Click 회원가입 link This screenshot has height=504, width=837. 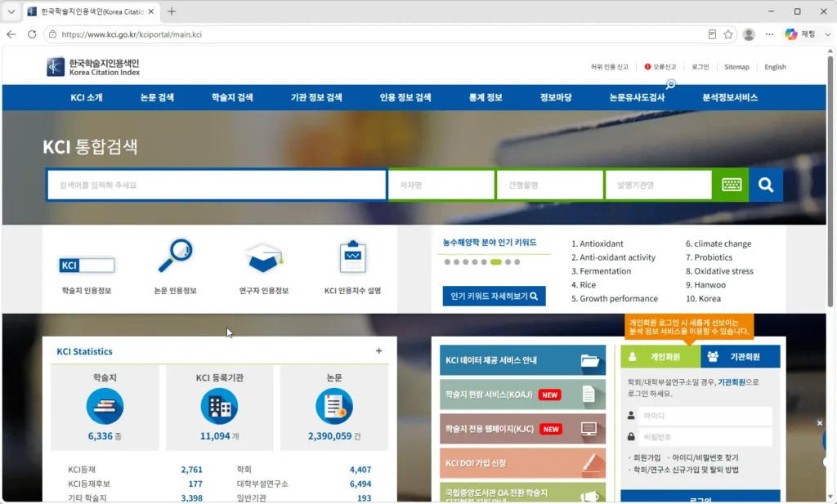[647, 457]
